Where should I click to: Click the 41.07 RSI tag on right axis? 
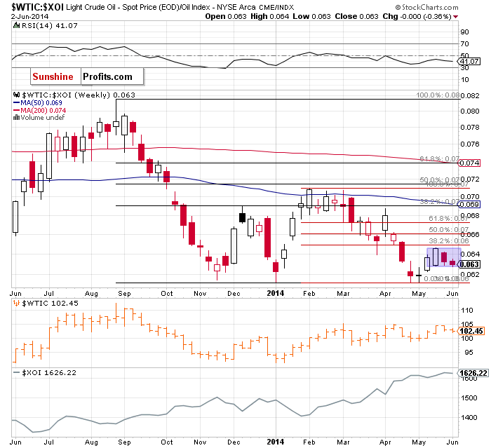470,62
